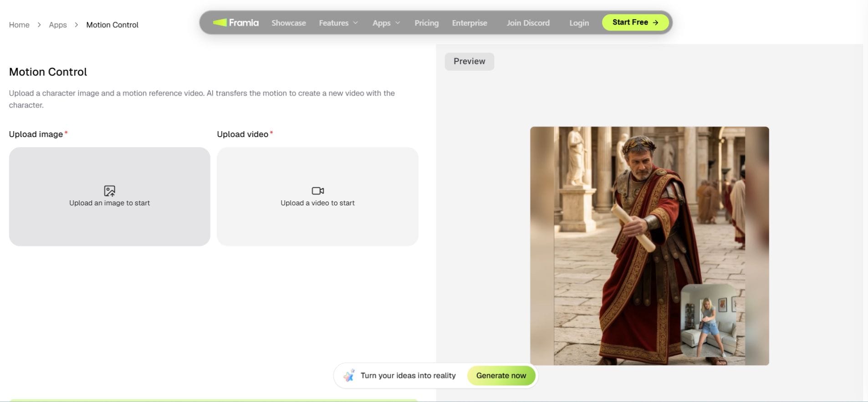Click the Upload a video to start area
Screen dimensions: 868x402
(318, 197)
